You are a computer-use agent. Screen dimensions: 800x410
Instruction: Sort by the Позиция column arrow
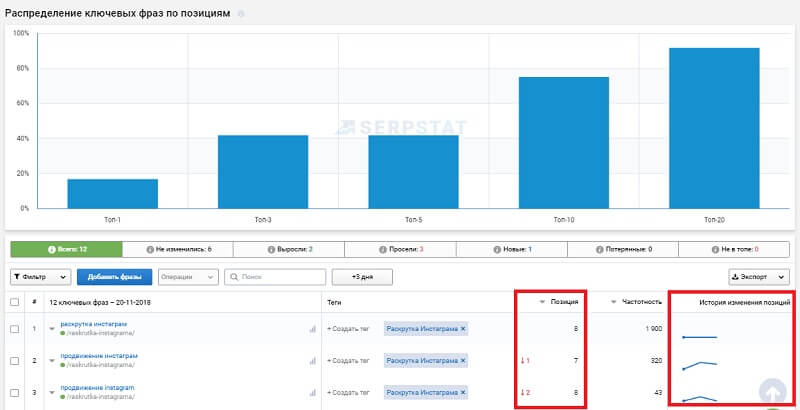(x=539, y=301)
